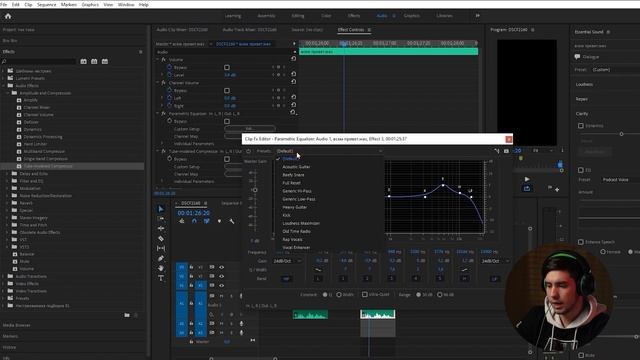Export frame from Program monitor
Viewport: 640px width, 360px height.
click(527, 189)
